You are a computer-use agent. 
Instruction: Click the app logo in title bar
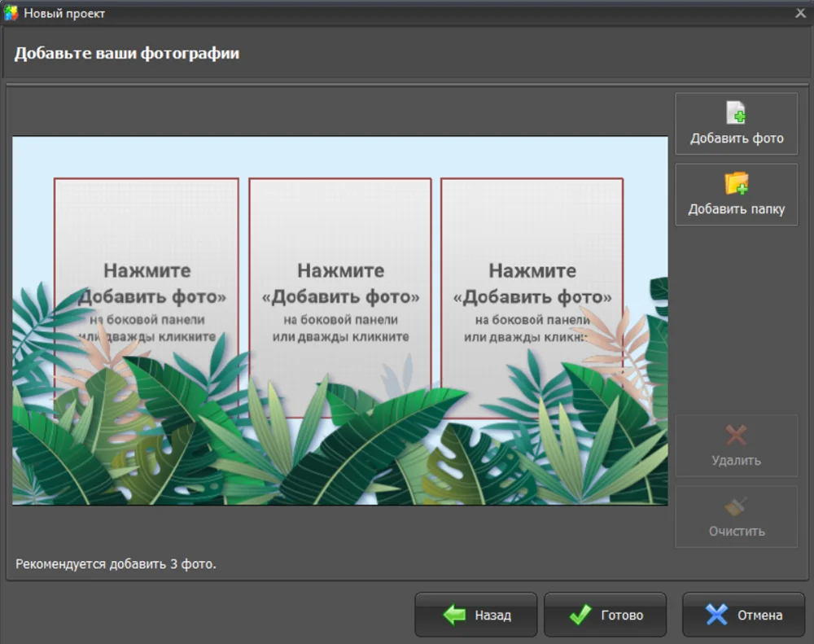click(x=11, y=13)
